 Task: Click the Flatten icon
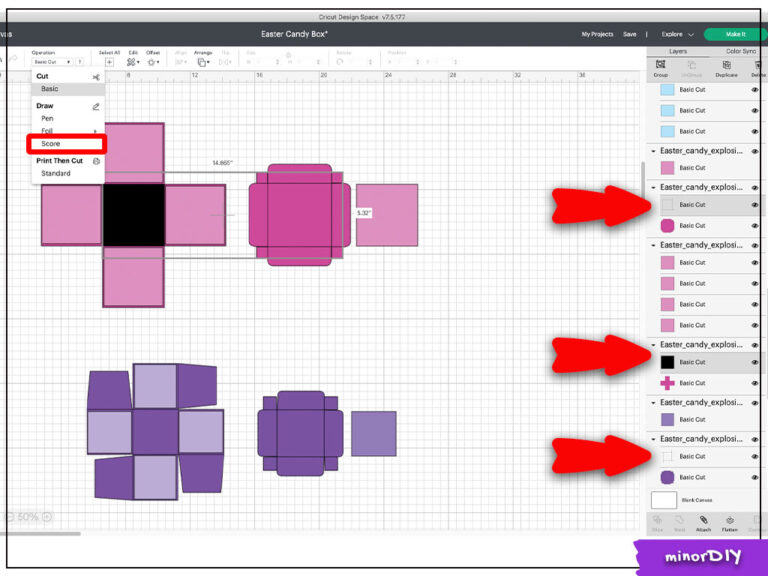pos(729,520)
